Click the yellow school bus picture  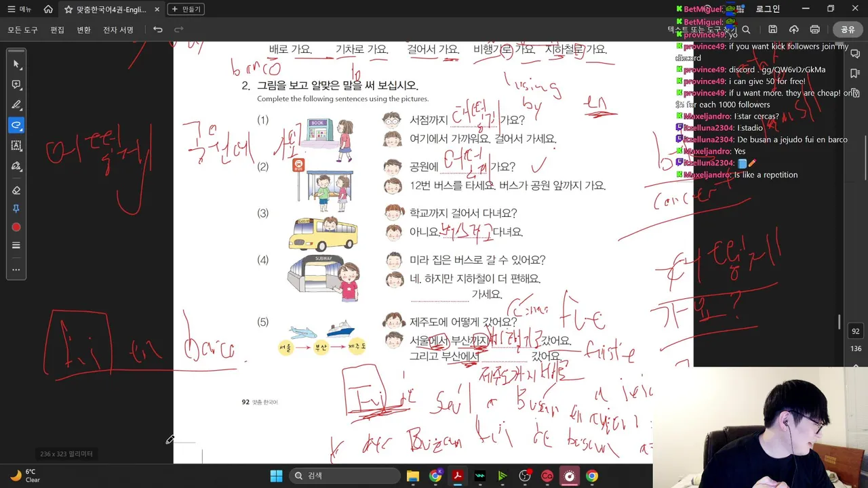tap(323, 233)
